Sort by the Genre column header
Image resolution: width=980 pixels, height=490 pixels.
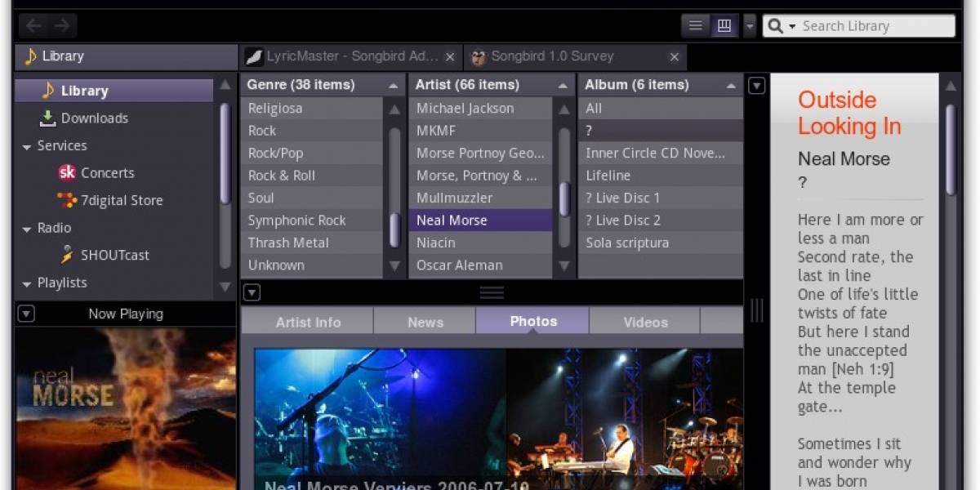pyautogui.click(x=323, y=85)
